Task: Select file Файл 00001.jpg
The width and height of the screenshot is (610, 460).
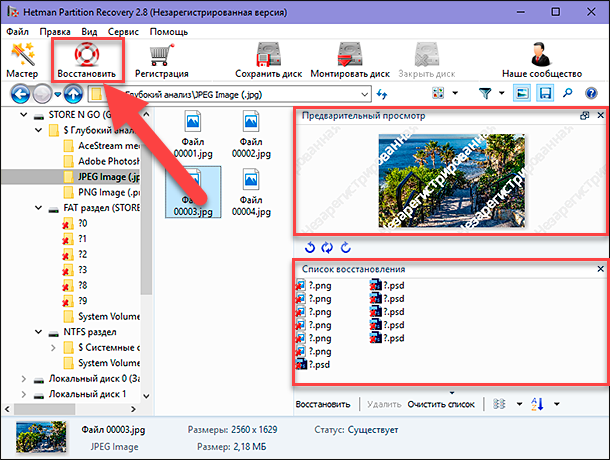Action: click(193, 135)
